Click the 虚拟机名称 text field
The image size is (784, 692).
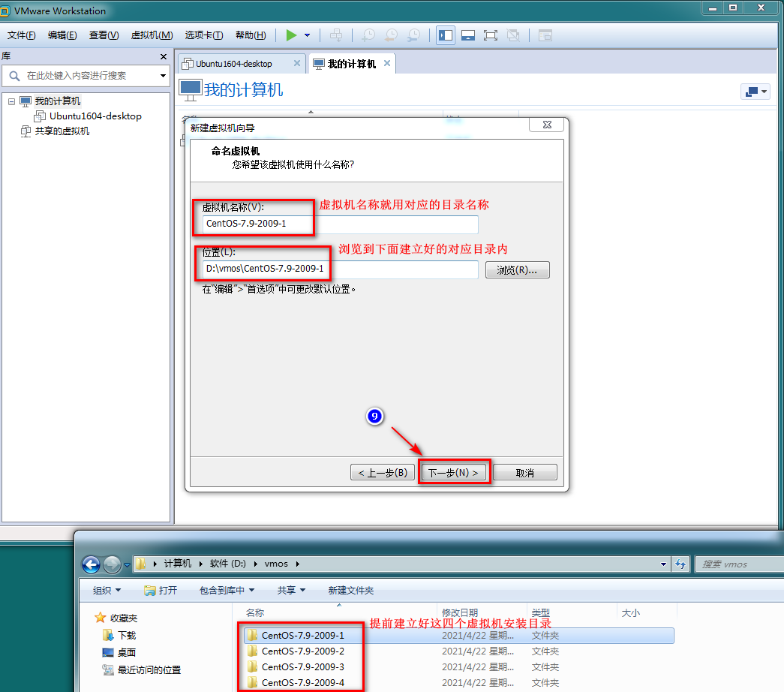[x=340, y=224]
